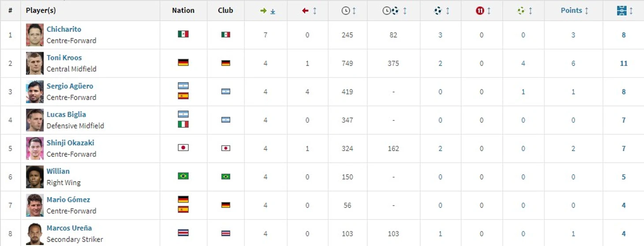Open Sergio Agüero profile link
Screen dimensions: 644x246
click(70, 86)
